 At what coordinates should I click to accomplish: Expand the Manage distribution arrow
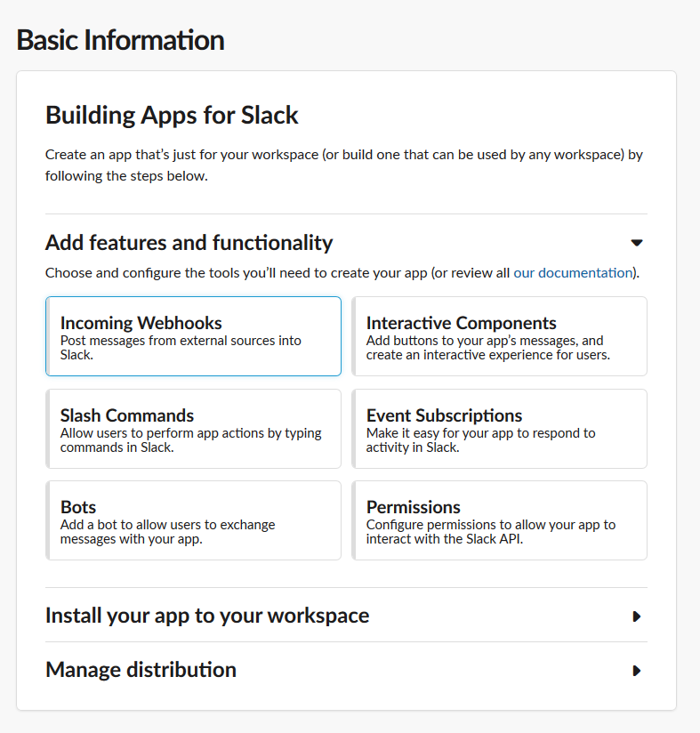point(637,671)
